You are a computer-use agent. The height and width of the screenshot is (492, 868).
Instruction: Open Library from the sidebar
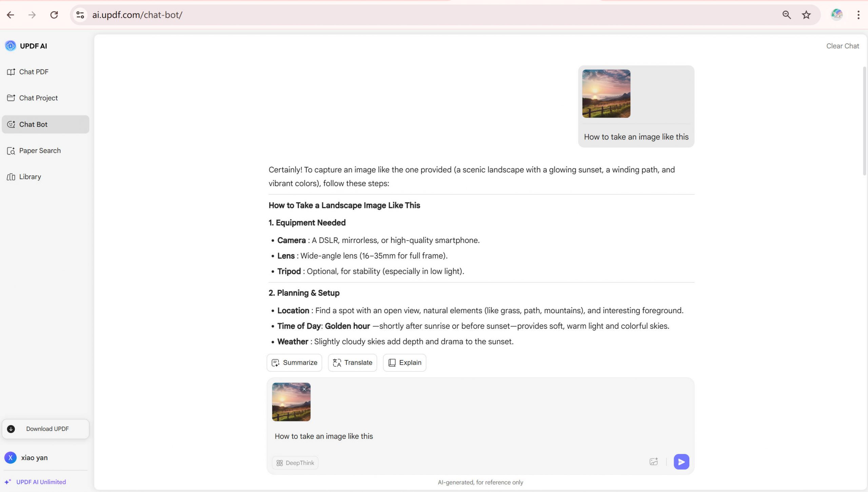[45, 177]
